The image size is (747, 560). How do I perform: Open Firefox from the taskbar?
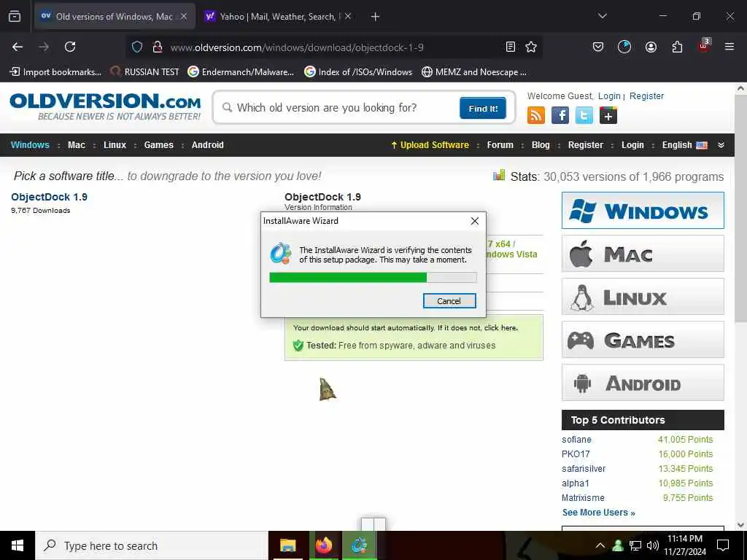pos(323,545)
